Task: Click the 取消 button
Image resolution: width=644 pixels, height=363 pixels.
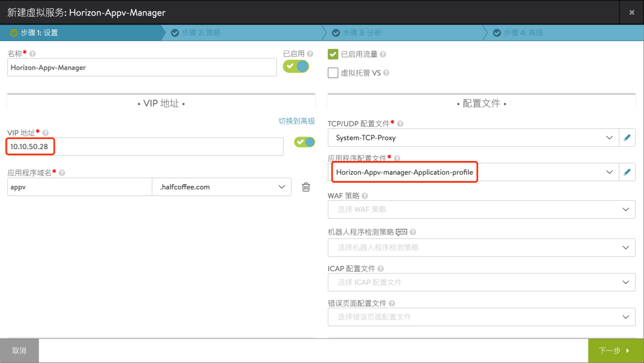Action: (19, 350)
